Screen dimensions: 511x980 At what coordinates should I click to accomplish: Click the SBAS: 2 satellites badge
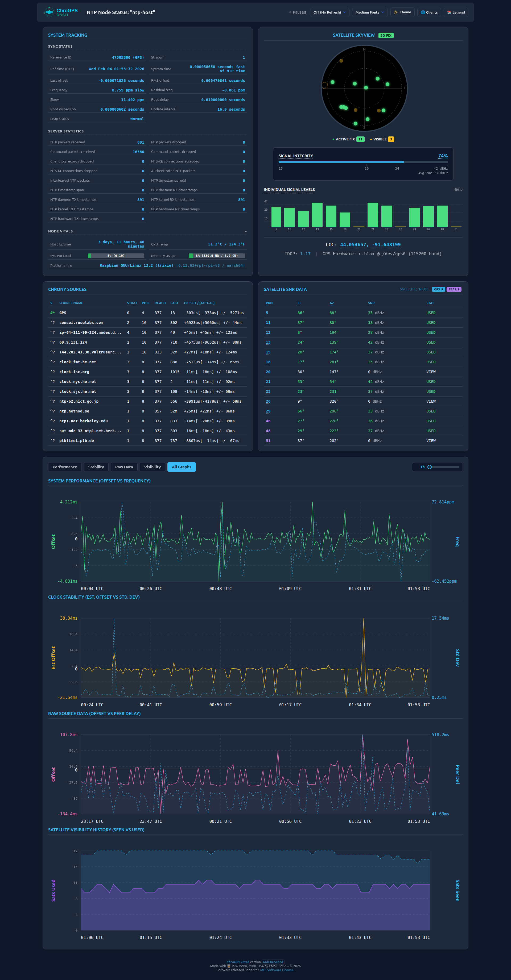[x=454, y=289]
